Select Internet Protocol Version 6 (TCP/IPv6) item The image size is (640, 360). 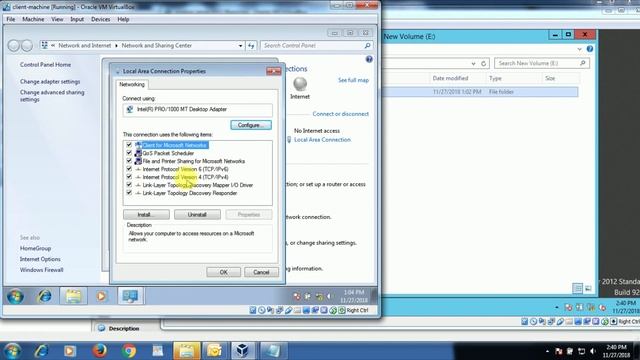click(185, 169)
